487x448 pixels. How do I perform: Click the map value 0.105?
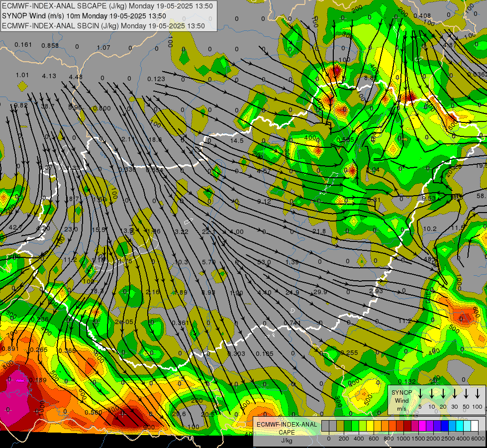(x=265, y=353)
